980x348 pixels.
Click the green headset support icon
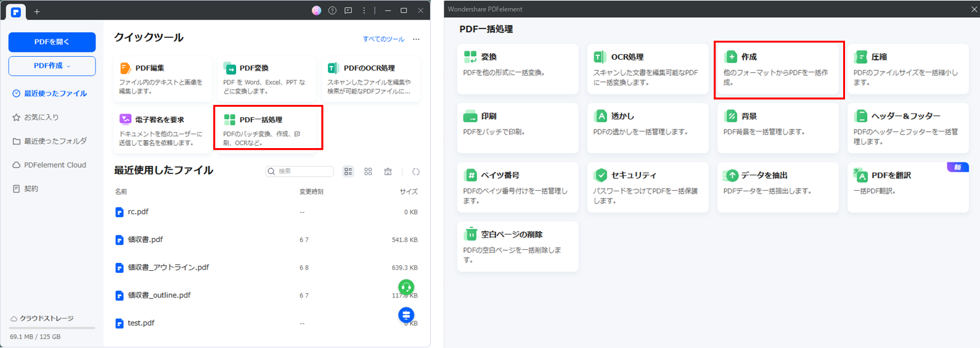pos(406,287)
